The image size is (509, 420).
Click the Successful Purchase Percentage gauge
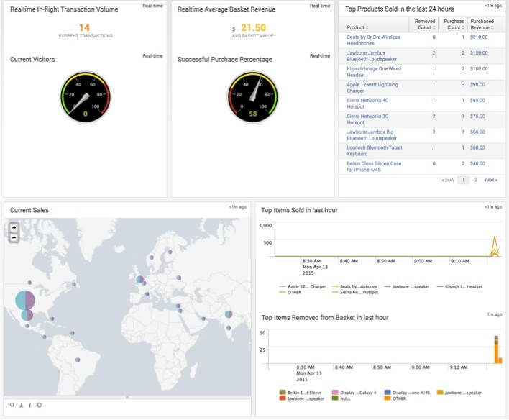(253, 97)
